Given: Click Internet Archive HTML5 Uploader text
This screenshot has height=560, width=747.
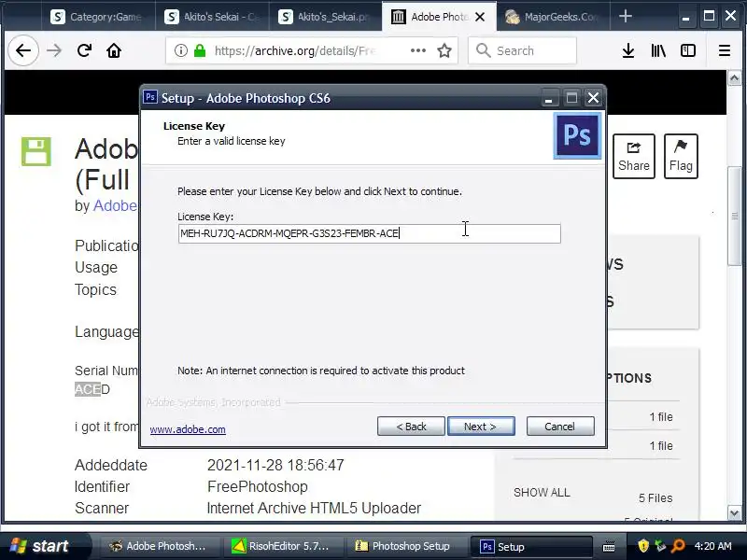Looking at the screenshot, I should [314, 508].
